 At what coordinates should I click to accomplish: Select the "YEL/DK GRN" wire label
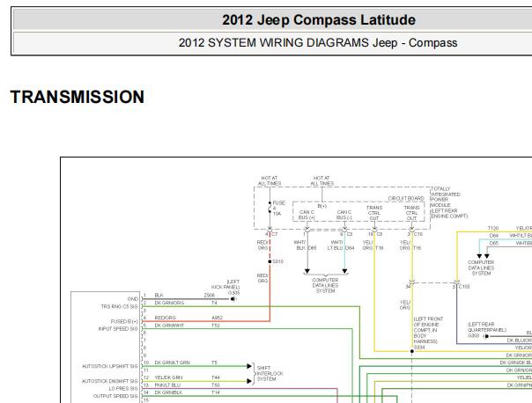pos(168,377)
